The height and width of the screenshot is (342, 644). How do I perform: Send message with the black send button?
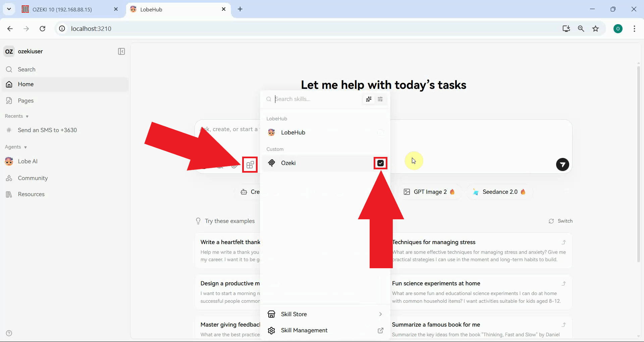coord(562,164)
